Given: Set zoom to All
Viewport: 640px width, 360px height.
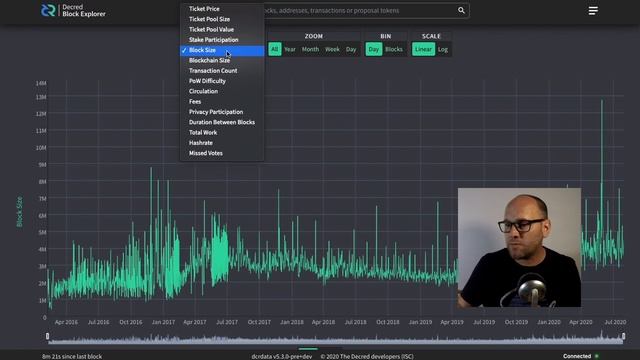Looking at the screenshot, I should 275,49.
